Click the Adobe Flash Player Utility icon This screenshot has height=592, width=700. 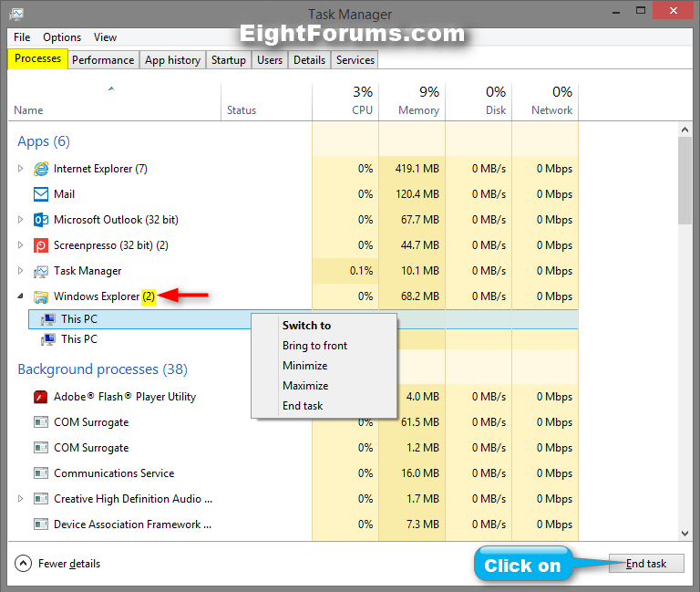(41, 397)
